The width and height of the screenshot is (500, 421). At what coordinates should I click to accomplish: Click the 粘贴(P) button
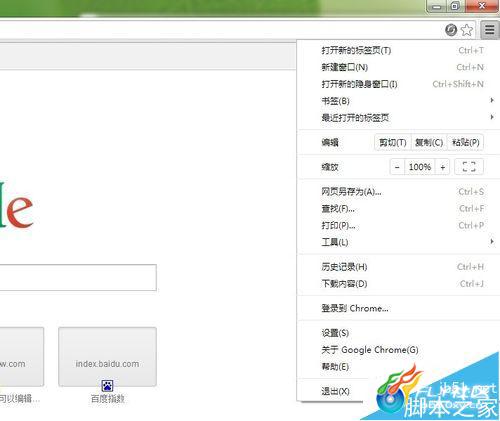point(465,142)
